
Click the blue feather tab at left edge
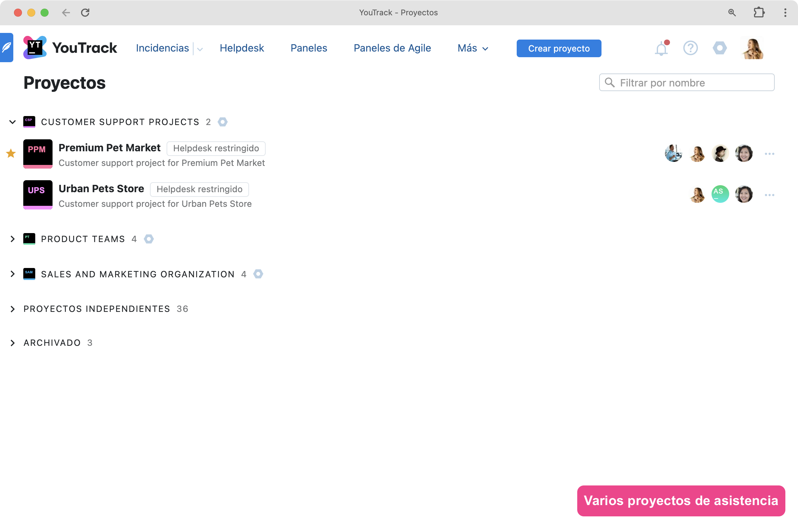click(7, 48)
